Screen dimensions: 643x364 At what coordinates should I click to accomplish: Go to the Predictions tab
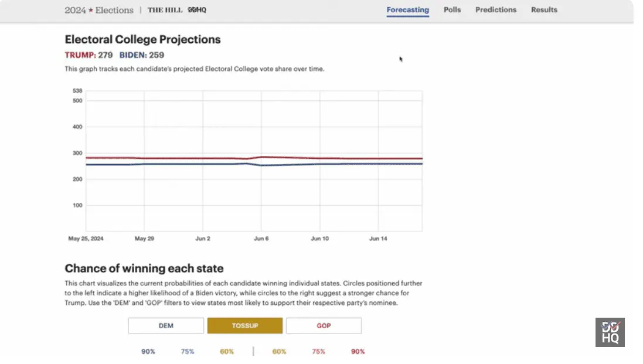tap(496, 10)
